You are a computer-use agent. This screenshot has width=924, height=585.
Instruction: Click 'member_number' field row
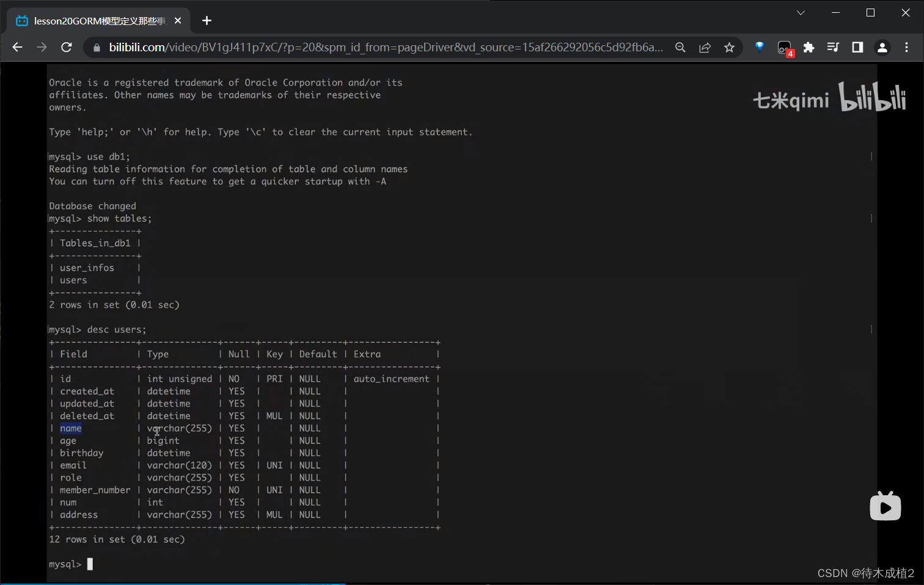pos(95,490)
